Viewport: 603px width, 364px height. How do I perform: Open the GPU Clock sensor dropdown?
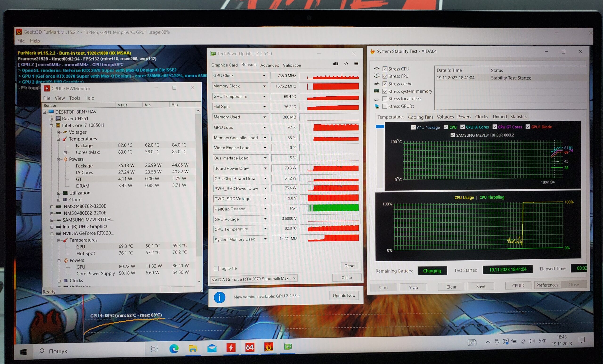pos(264,76)
